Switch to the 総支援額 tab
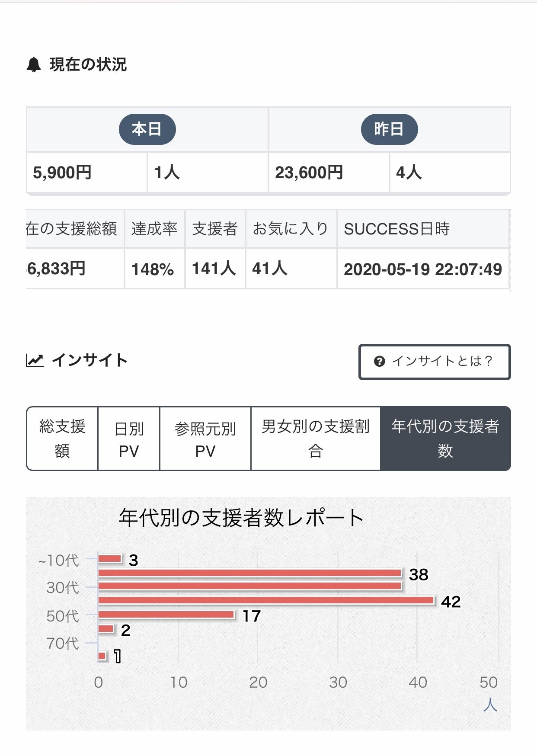Screen dimensions: 537x756 point(62,439)
